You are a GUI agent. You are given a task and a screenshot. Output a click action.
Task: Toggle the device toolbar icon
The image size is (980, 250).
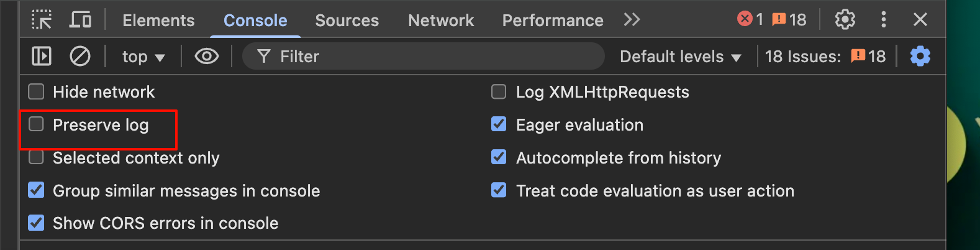coord(80,20)
